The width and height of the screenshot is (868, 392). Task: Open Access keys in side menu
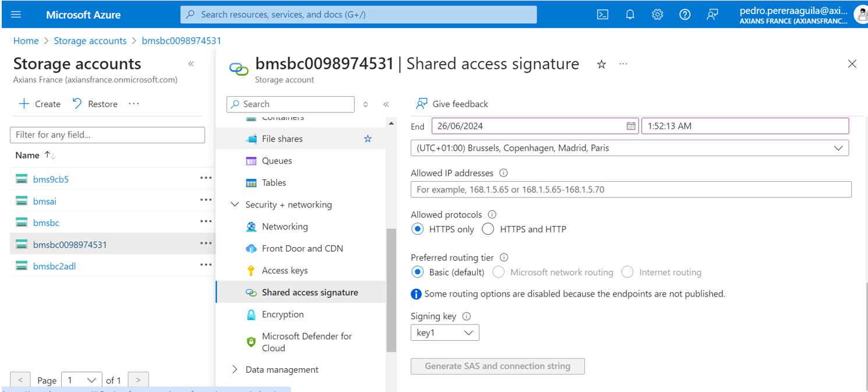point(284,270)
